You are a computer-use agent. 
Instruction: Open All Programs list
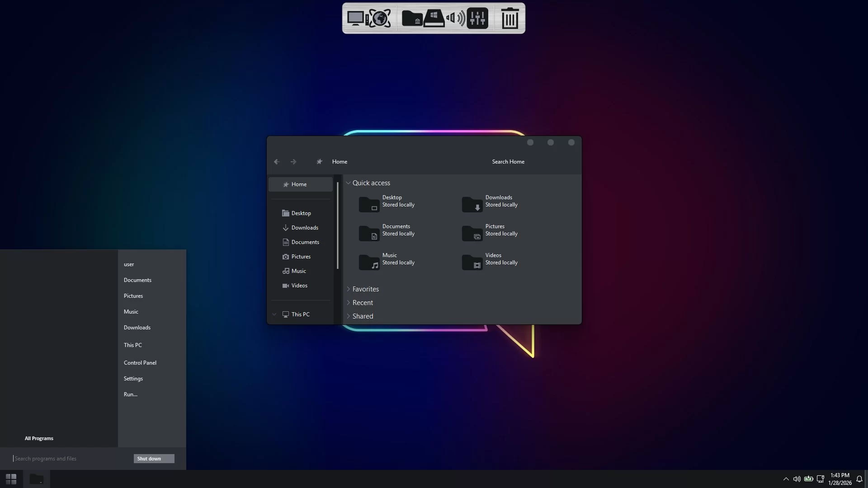(39, 438)
